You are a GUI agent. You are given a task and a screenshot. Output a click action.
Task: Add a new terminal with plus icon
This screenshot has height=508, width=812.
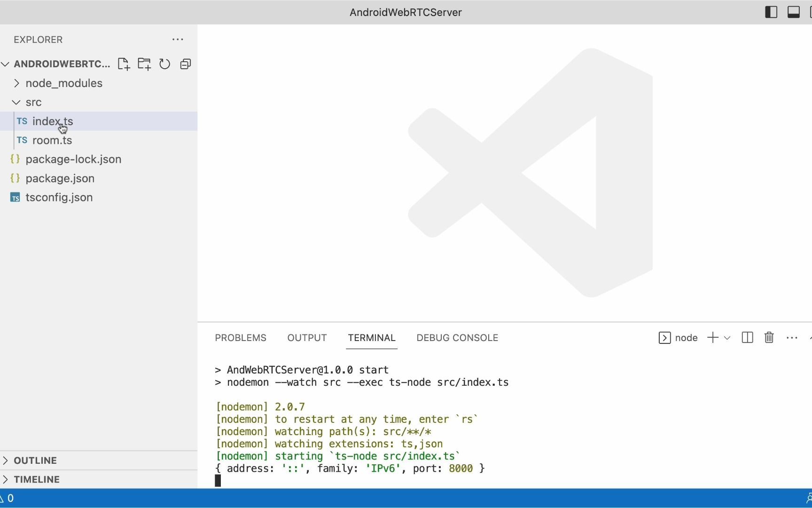(x=712, y=338)
